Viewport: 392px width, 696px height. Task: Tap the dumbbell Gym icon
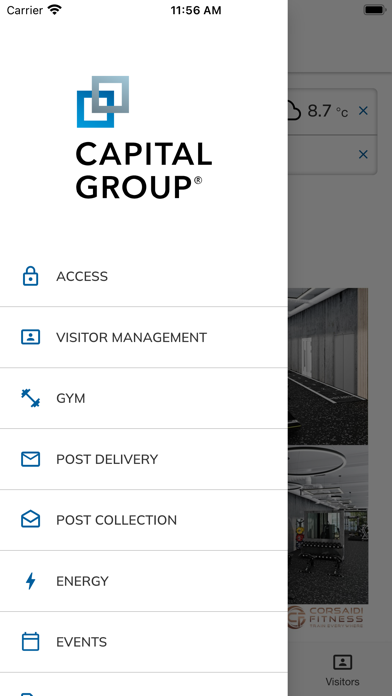coord(30,398)
